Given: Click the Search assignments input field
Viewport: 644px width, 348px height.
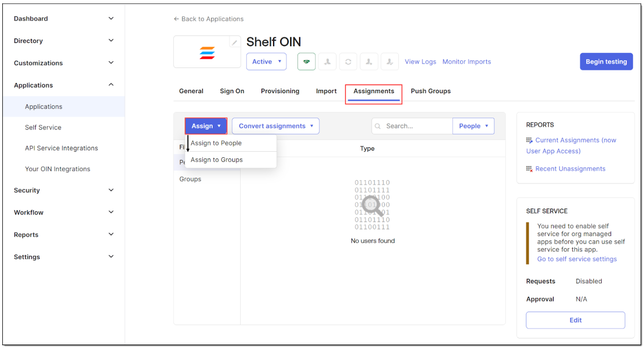Looking at the screenshot, I should coord(412,126).
